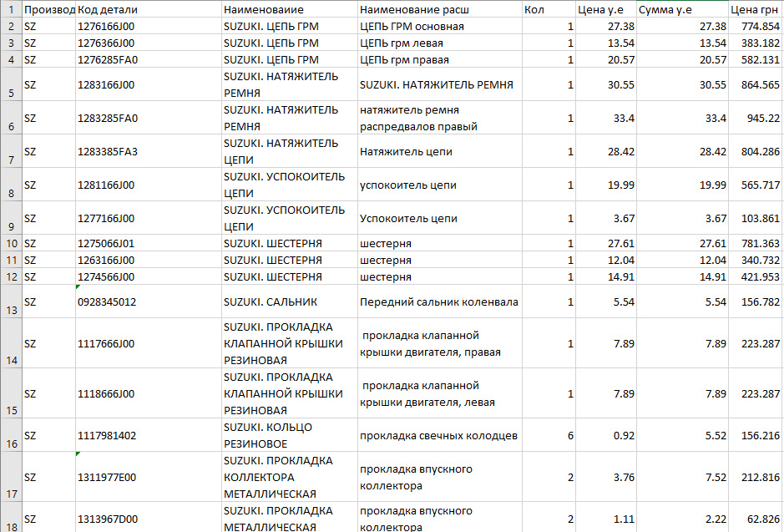784x532 pixels.
Task: Select cell with part code 1311977E00
Action: [149, 477]
